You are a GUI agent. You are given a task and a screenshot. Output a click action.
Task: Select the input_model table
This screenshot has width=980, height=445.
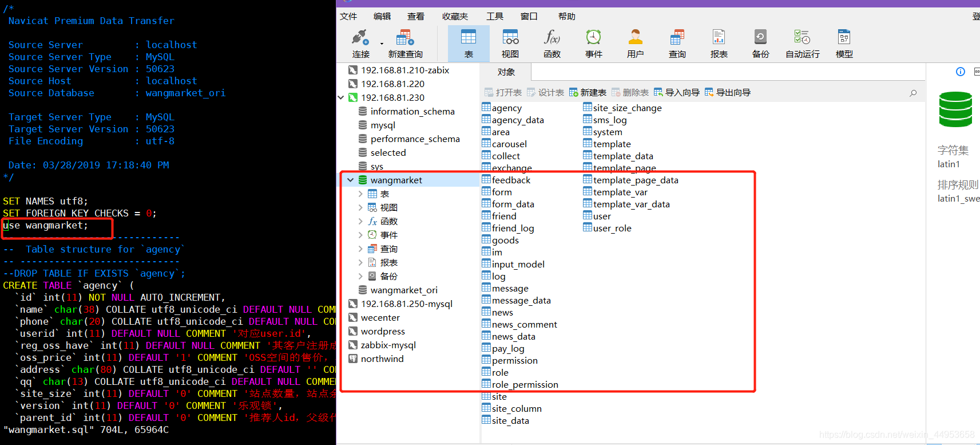(518, 264)
